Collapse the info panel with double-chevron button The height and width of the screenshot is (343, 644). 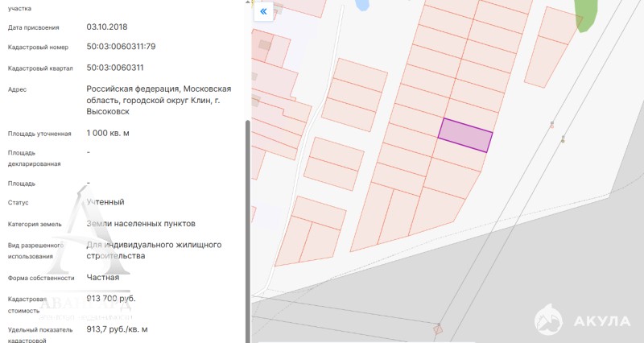263,12
